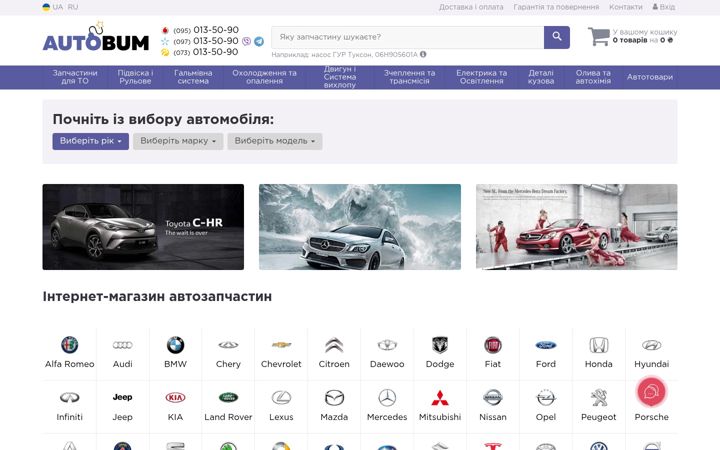This screenshot has width=720, height=450.
Task: Click the cart text 0 товарів
Action: [630, 40]
